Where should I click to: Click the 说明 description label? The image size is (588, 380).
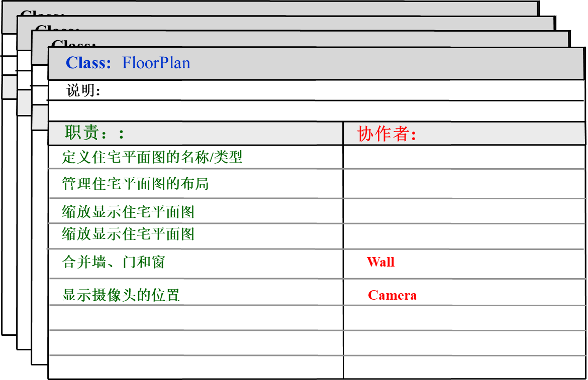click(x=83, y=91)
